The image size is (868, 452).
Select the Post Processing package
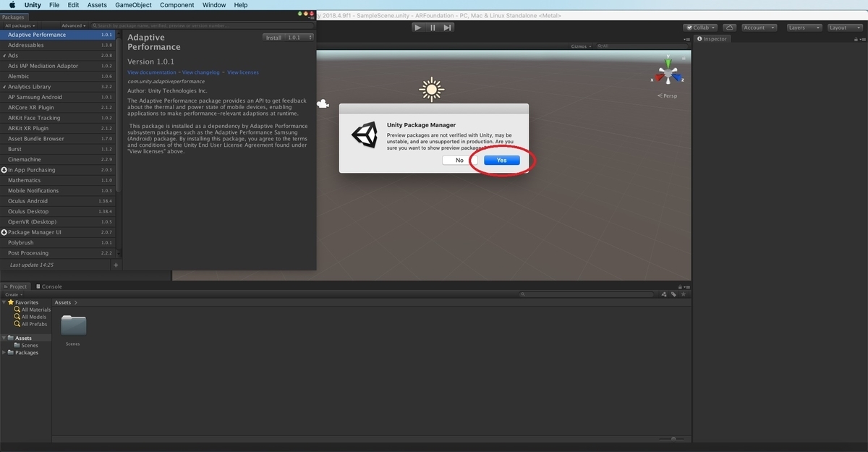58,253
